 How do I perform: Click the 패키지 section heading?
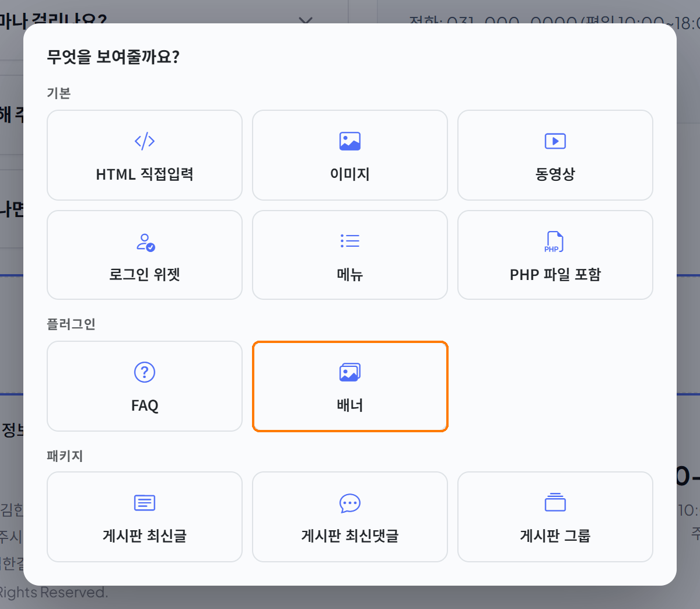[x=65, y=456]
